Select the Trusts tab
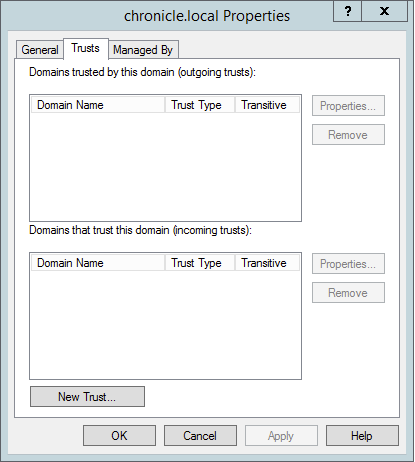 coord(86,49)
